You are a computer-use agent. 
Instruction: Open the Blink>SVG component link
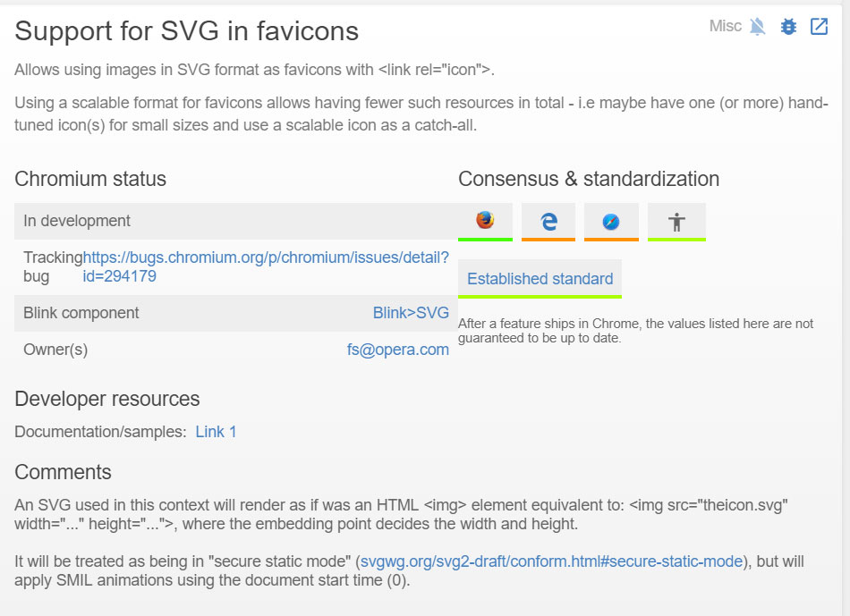coord(411,313)
